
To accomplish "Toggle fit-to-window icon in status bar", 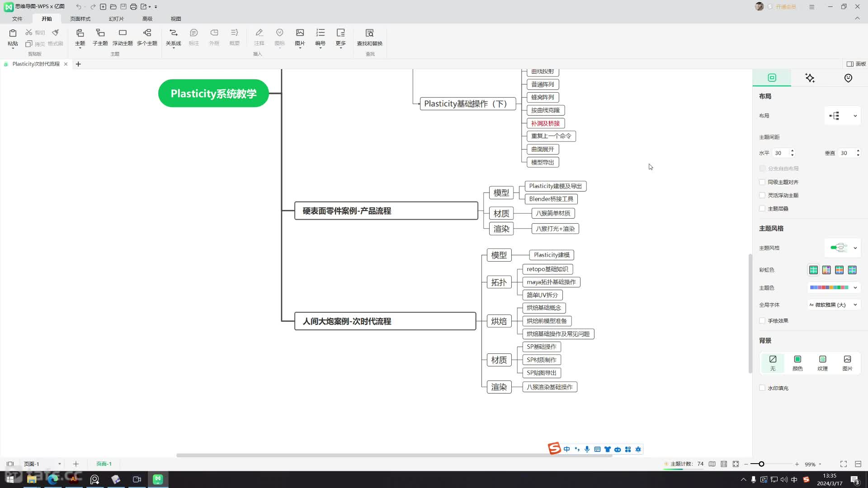I will pyautogui.click(x=736, y=464).
